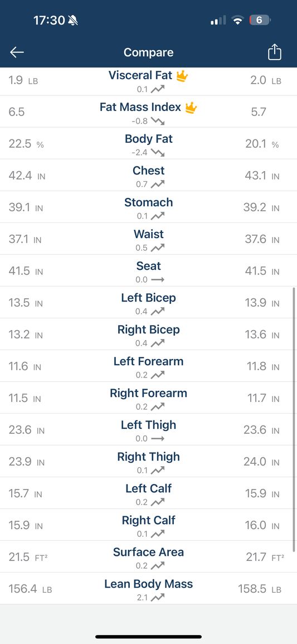Tap the Wi-Fi status icon
The height and width of the screenshot is (644, 297).
[x=237, y=21]
